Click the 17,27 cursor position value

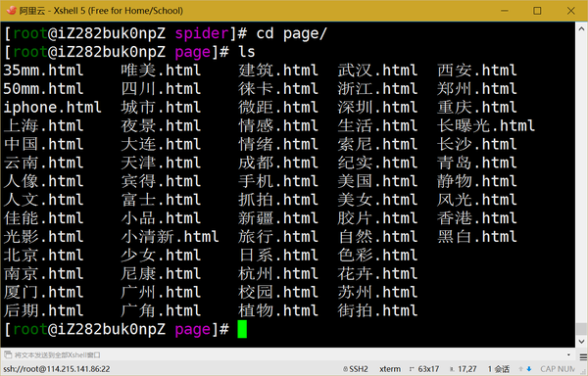click(x=467, y=369)
